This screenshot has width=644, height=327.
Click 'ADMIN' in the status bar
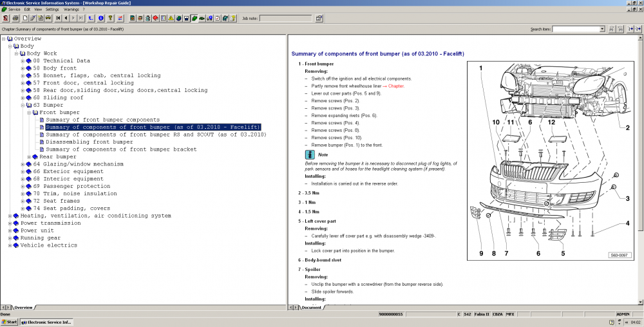pos(623,314)
